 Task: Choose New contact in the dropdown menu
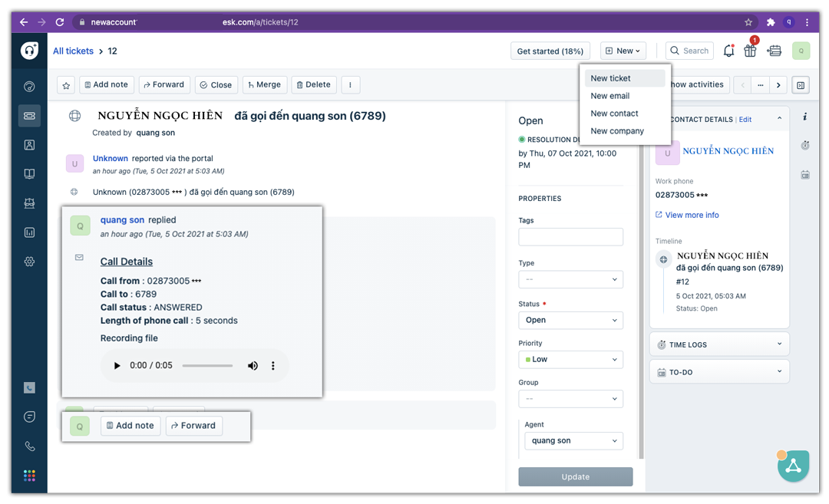click(x=614, y=114)
